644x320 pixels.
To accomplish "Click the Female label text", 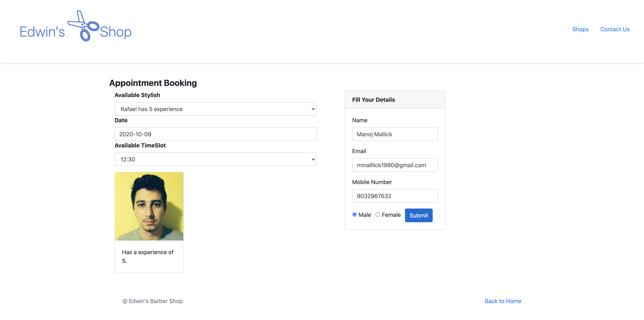I will coord(391,215).
